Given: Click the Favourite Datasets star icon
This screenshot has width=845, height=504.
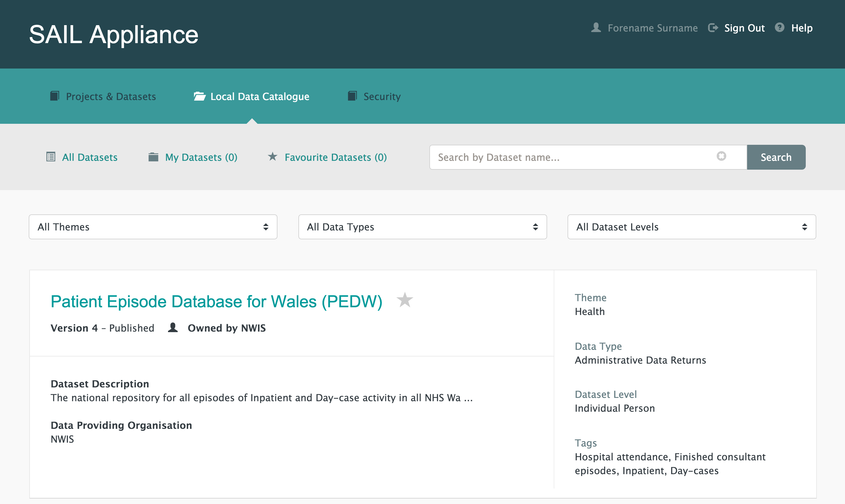Looking at the screenshot, I should click(x=272, y=157).
